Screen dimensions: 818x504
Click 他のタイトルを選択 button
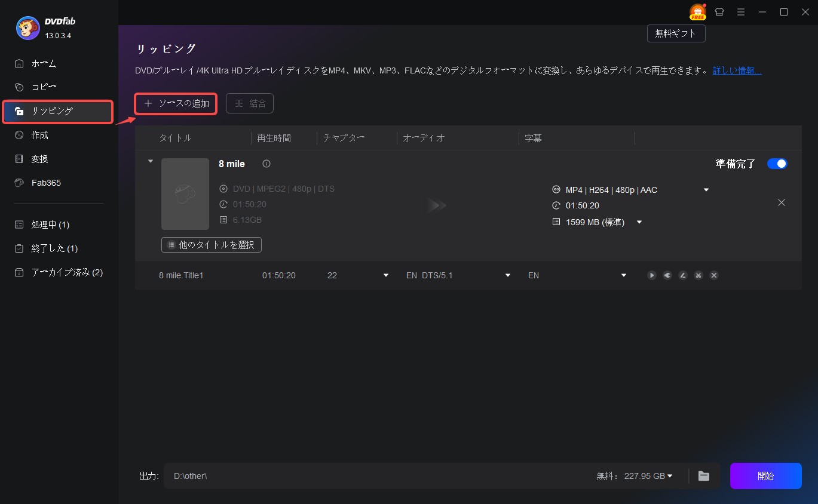click(x=211, y=245)
